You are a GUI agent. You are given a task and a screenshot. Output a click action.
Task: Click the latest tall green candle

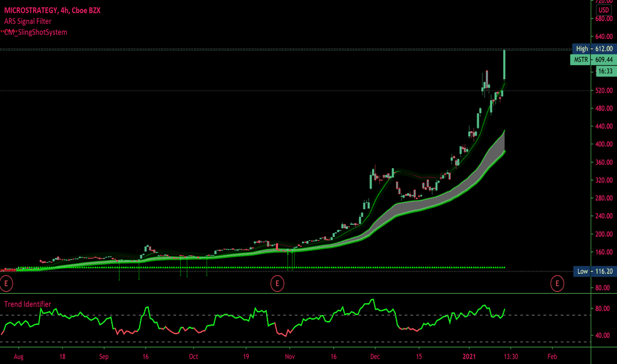click(504, 65)
